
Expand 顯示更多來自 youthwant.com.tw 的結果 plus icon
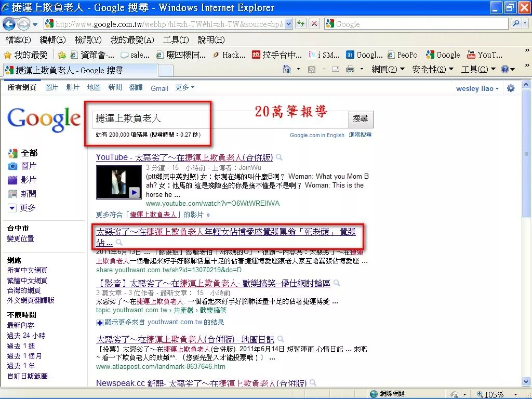point(99,323)
